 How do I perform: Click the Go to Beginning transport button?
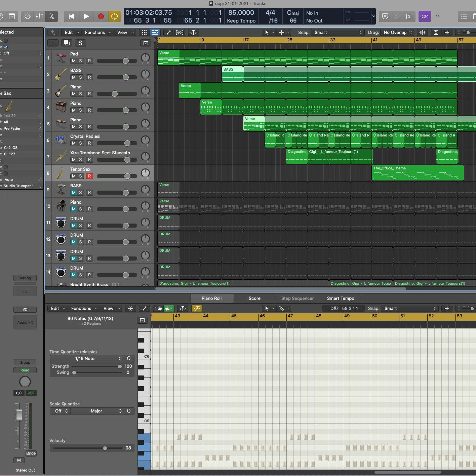click(x=71, y=17)
